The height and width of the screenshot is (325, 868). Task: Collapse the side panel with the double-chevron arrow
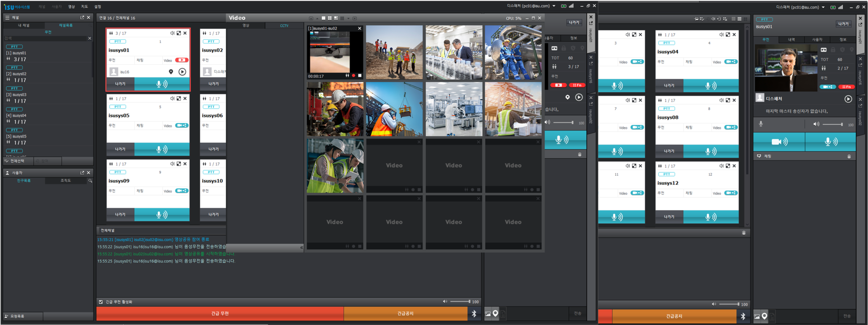click(x=302, y=248)
